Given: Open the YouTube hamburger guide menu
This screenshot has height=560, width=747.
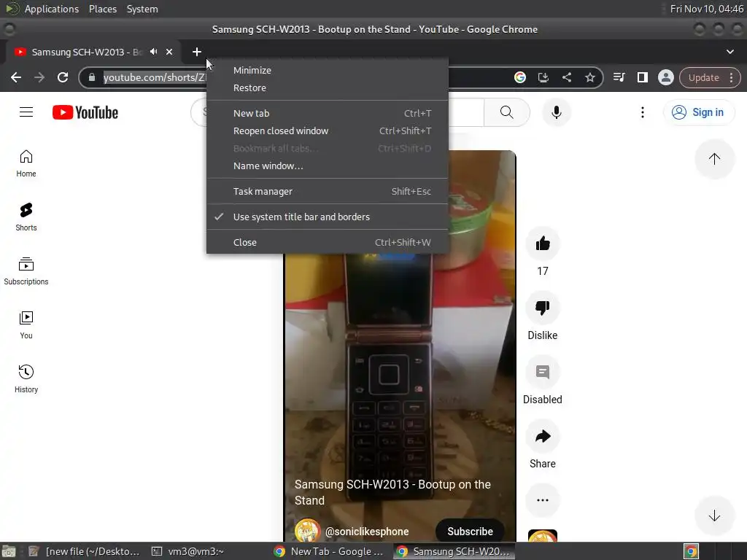Looking at the screenshot, I should (x=26, y=112).
